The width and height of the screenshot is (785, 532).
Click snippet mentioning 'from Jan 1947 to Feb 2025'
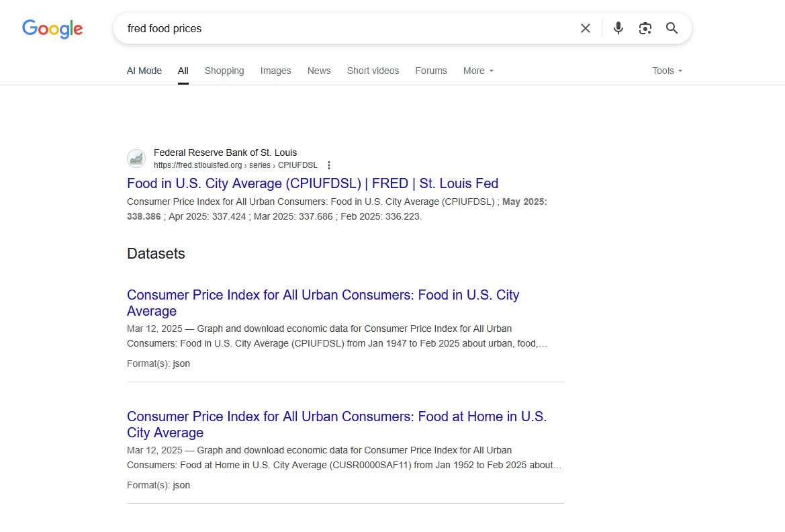337,336
